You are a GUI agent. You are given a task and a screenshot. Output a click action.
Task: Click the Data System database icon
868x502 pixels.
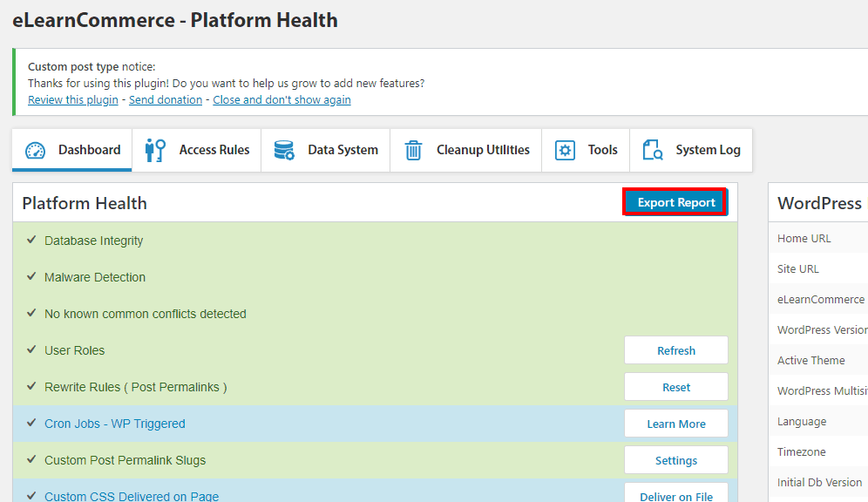(x=284, y=151)
